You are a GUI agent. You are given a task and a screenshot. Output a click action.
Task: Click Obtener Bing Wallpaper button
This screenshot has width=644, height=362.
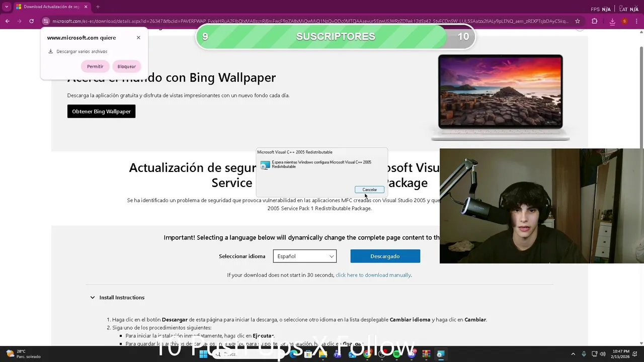tap(101, 111)
